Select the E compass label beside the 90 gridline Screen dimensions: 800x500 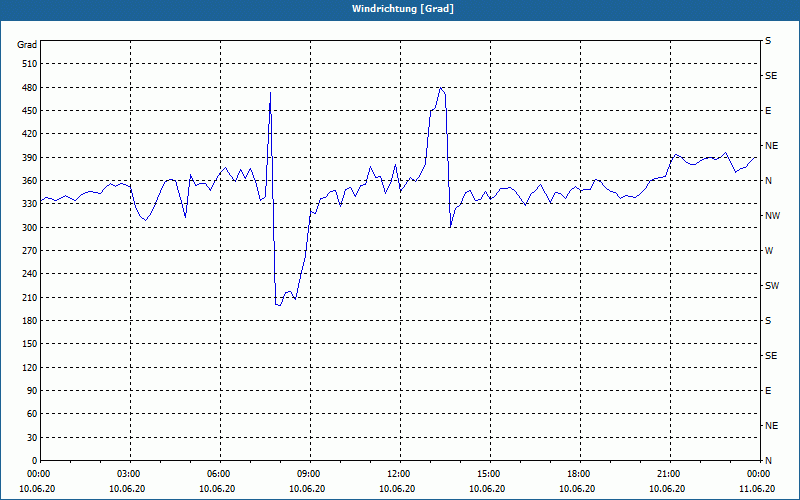point(768,391)
